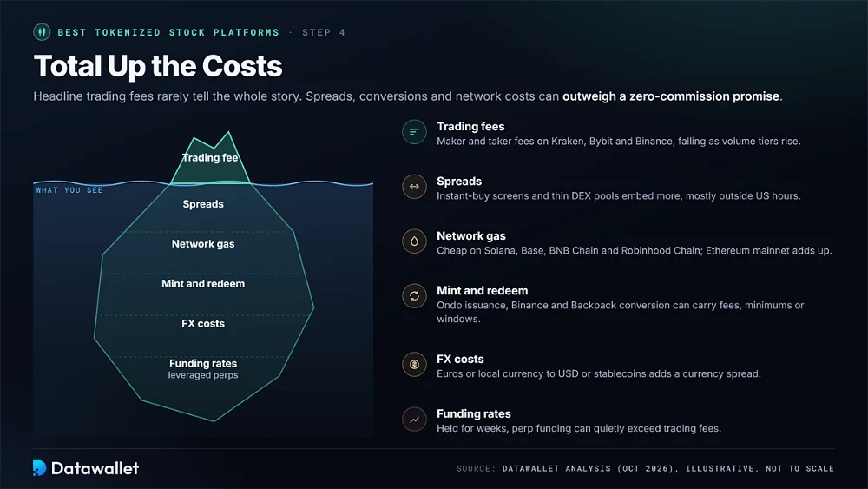
Task: Click the 'Network gas' list heading
Action: pyautogui.click(x=471, y=236)
